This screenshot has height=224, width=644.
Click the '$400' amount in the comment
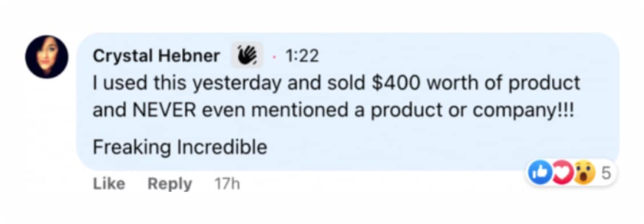395,83
